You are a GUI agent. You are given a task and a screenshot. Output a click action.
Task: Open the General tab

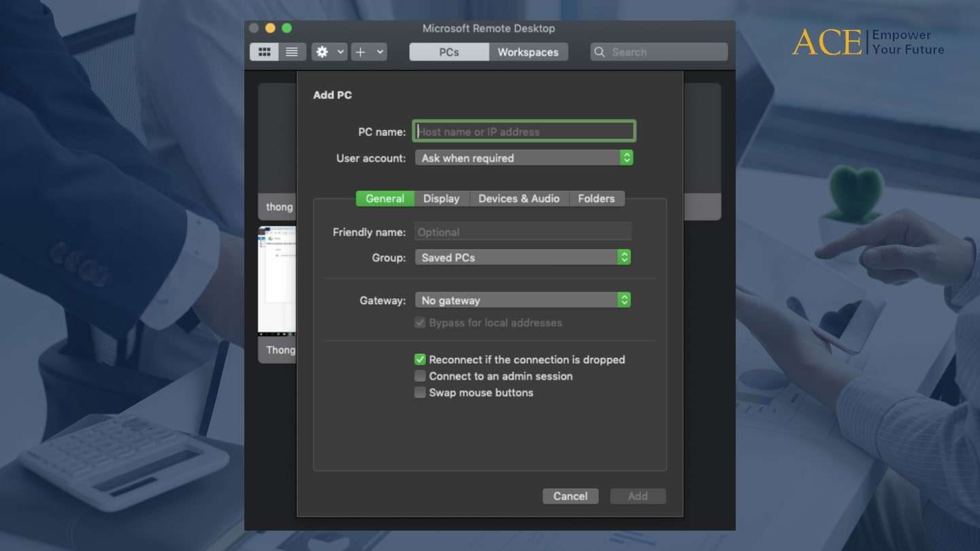point(385,199)
